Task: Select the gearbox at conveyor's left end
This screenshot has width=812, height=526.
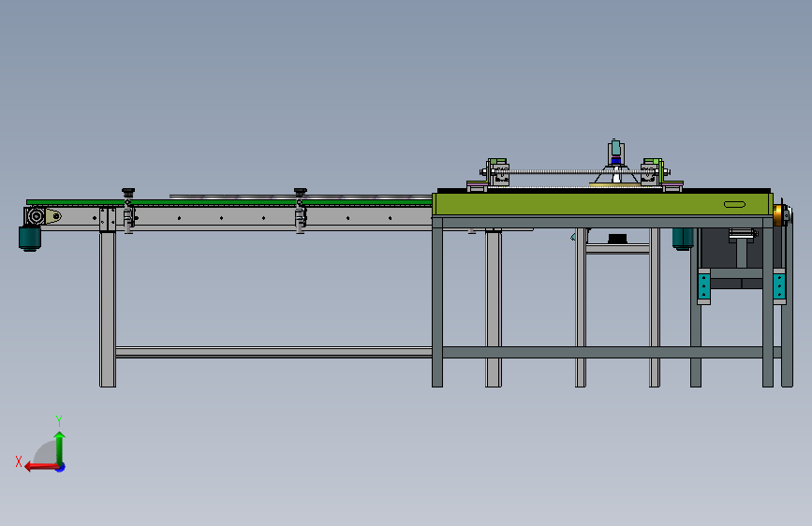Action: (x=36, y=216)
